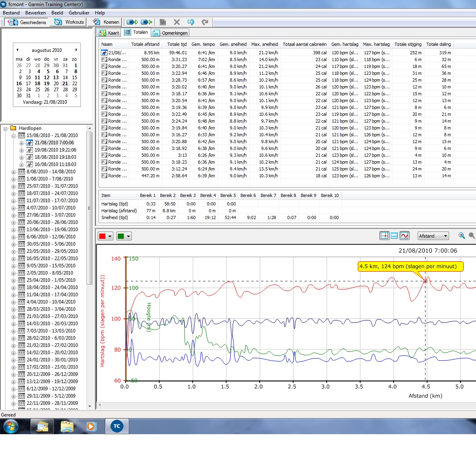Click the 4.5 km graph marker point
The width and height of the screenshot is (476, 476).
[x=425, y=281]
